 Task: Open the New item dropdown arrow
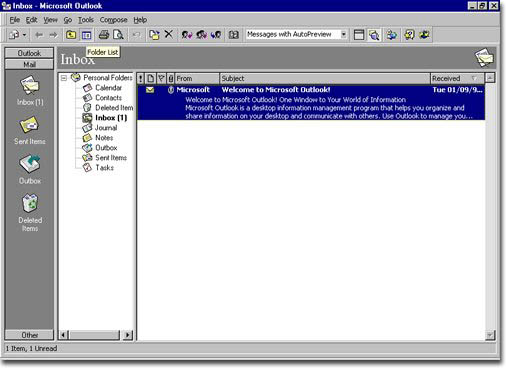[x=24, y=35]
